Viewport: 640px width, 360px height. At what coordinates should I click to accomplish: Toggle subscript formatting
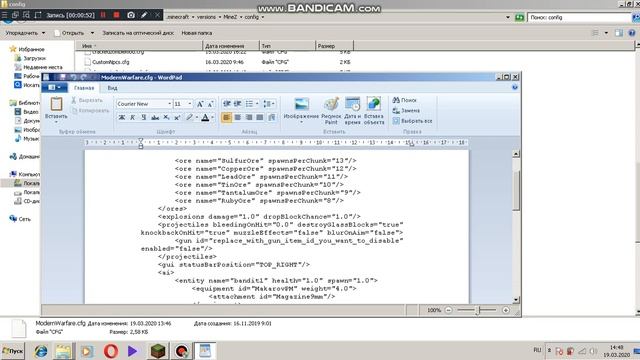(166, 118)
